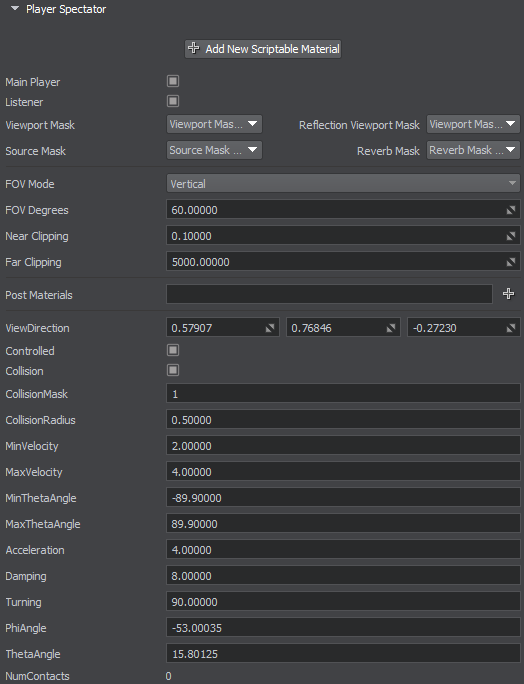The width and height of the screenshot is (524, 684).
Task: Click the adjust icon on ViewDirection Z value
Action: click(510, 328)
